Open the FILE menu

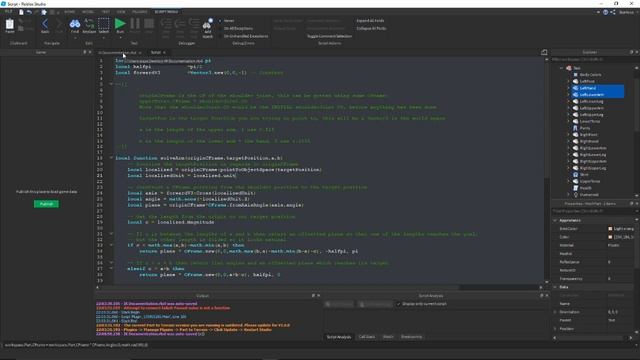(8, 12)
